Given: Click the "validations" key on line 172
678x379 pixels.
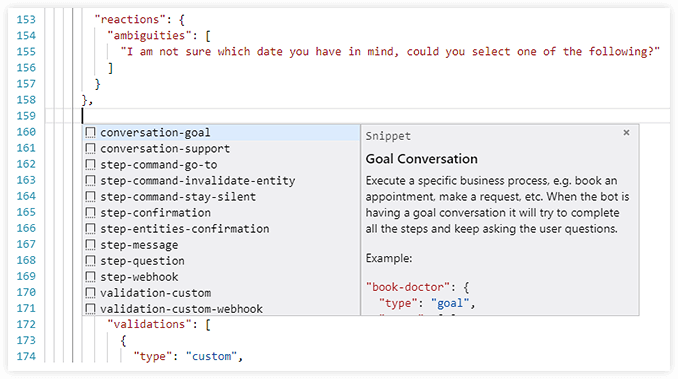Looking at the screenshot, I should coord(150,324).
